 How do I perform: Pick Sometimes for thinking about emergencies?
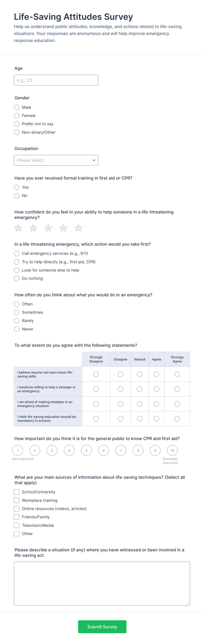[x=17, y=312]
